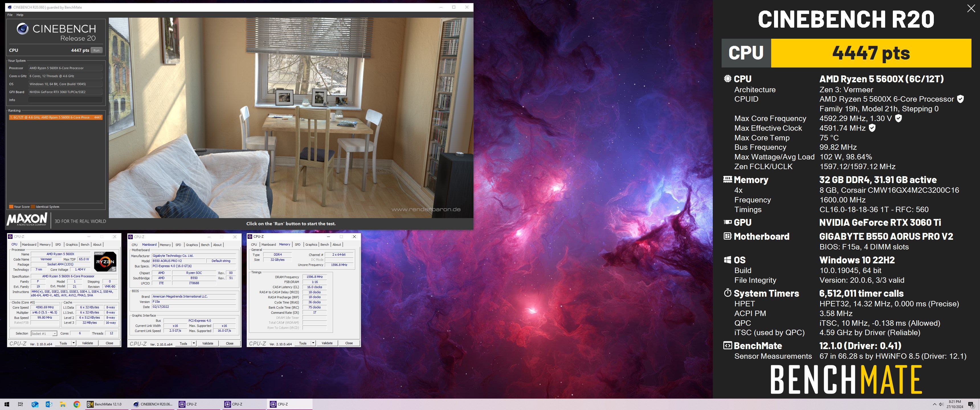Click the Memory module icon in BenchMate panel
This screenshot has height=410, width=980.
tap(727, 179)
